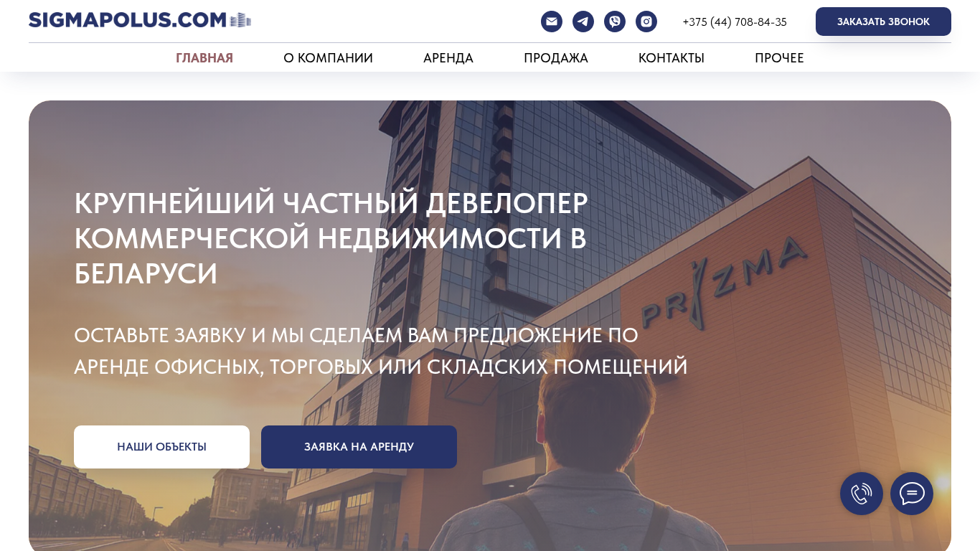Click the НАШИ ОБЪЕКТЫ button
The height and width of the screenshot is (551, 980).
point(161,447)
